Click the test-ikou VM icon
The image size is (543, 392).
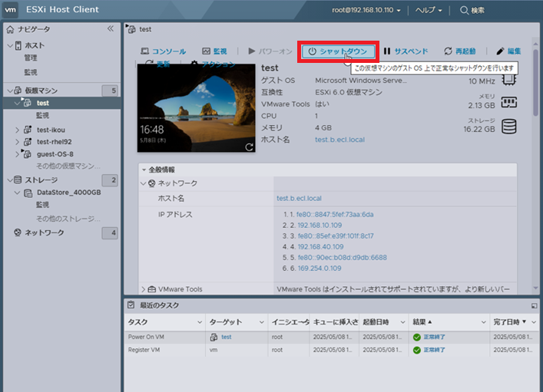coord(28,130)
